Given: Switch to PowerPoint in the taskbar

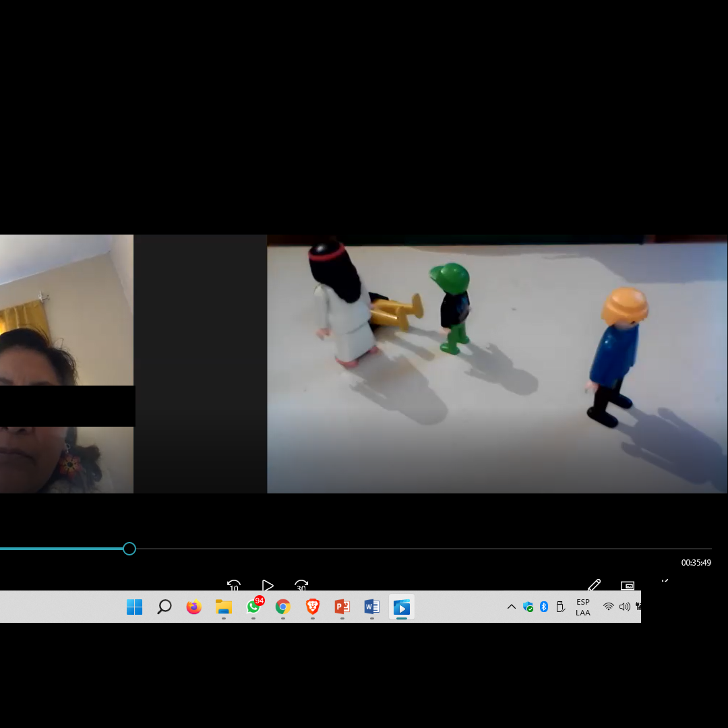Looking at the screenshot, I should [x=342, y=607].
